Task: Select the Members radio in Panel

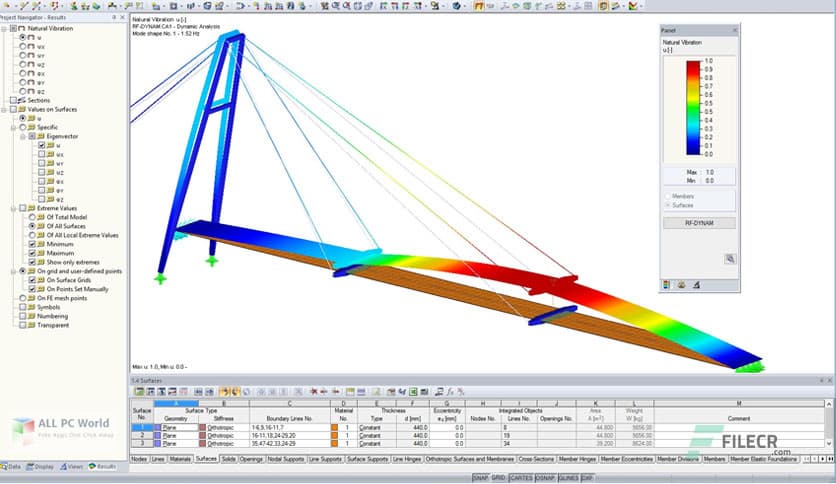Action: (668, 197)
